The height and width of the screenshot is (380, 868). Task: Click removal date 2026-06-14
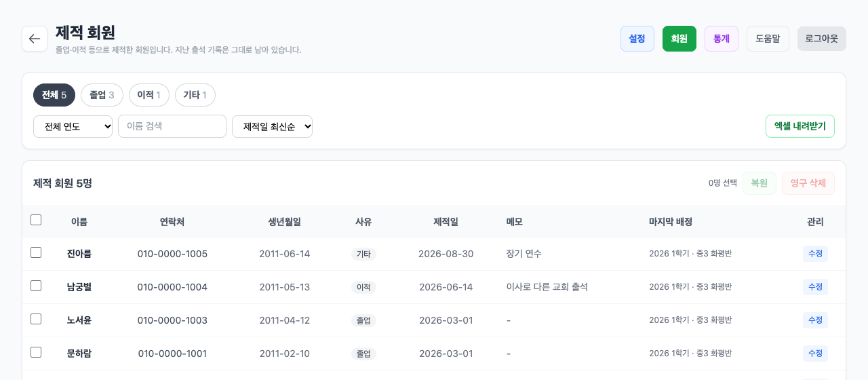tap(446, 287)
